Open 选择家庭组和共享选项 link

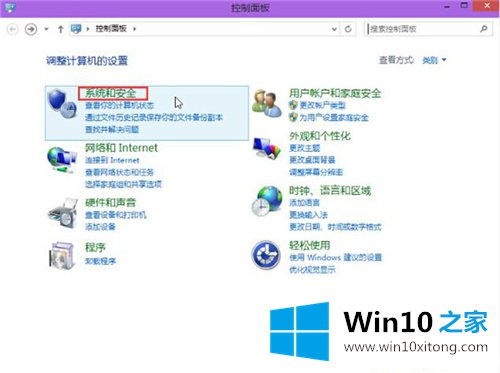(123, 184)
